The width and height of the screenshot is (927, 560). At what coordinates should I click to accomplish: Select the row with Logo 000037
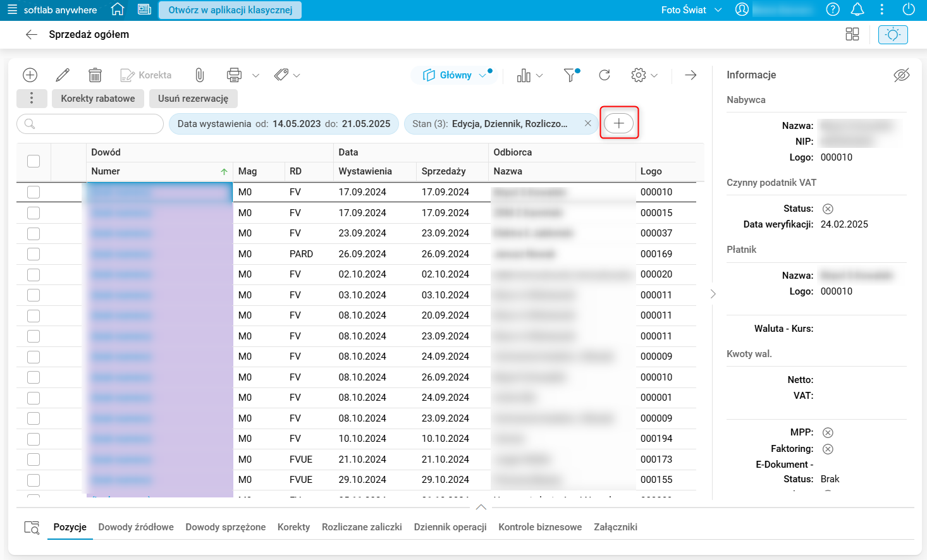[34, 233]
